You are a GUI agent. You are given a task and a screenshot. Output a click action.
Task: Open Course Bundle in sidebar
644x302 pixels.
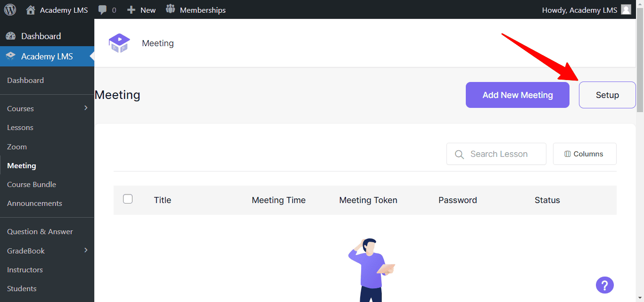tap(32, 185)
